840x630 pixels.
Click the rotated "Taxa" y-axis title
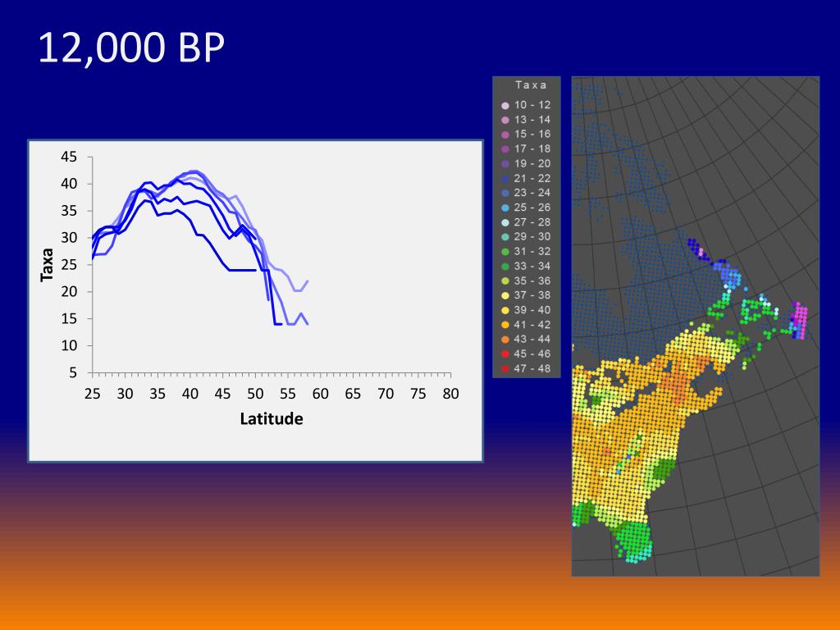[47, 265]
